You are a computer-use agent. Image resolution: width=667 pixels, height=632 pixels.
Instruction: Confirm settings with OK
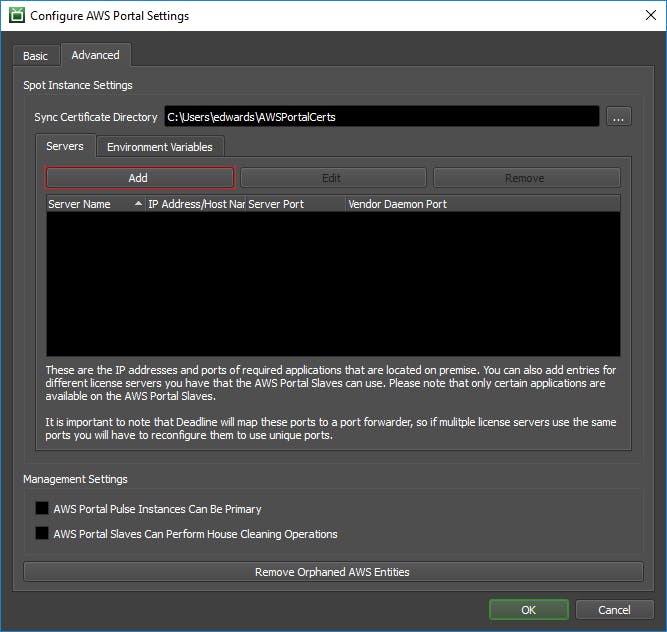coord(529,610)
